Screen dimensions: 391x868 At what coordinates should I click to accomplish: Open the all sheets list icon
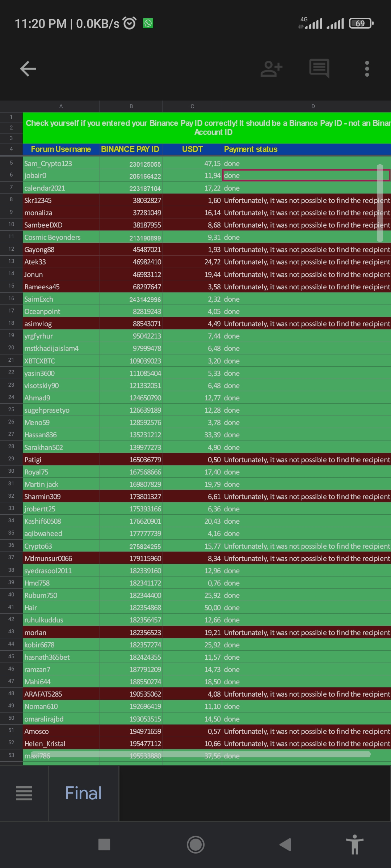(24, 793)
